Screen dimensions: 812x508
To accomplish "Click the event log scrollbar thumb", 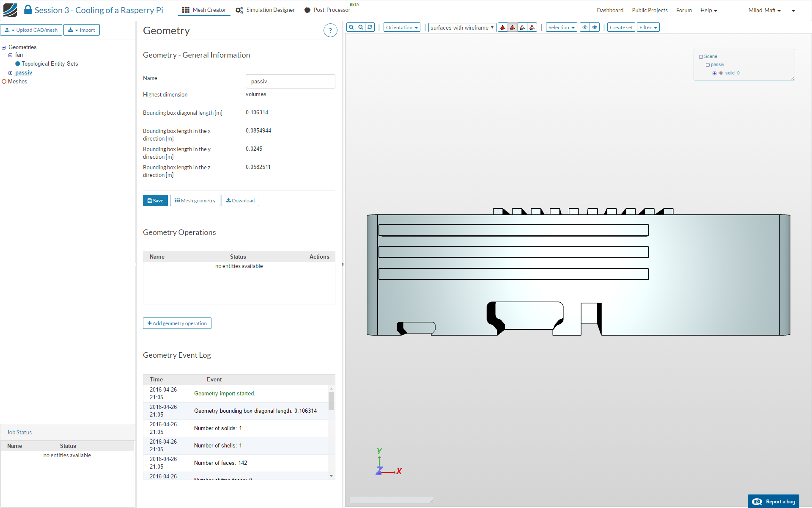I will [x=331, y=401].
